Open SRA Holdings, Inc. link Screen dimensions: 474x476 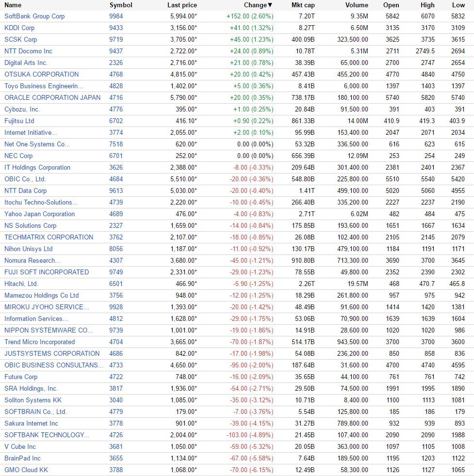coord(31,389)
